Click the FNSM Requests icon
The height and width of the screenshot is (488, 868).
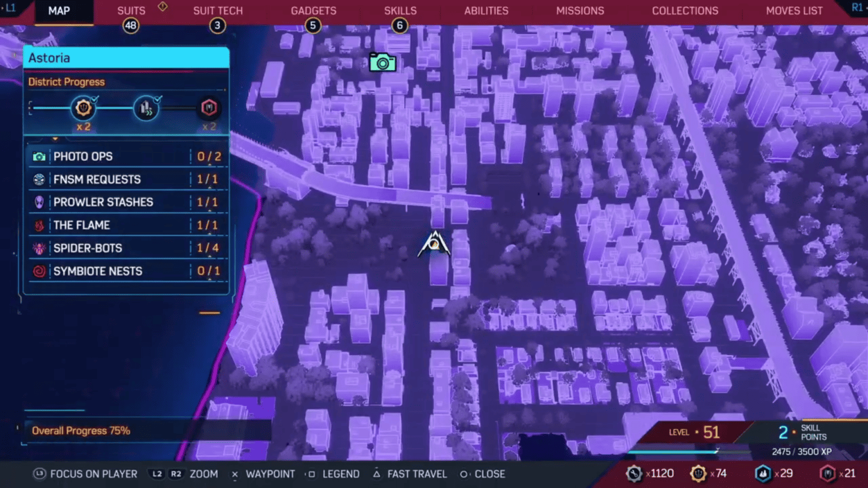pos(38,179)
